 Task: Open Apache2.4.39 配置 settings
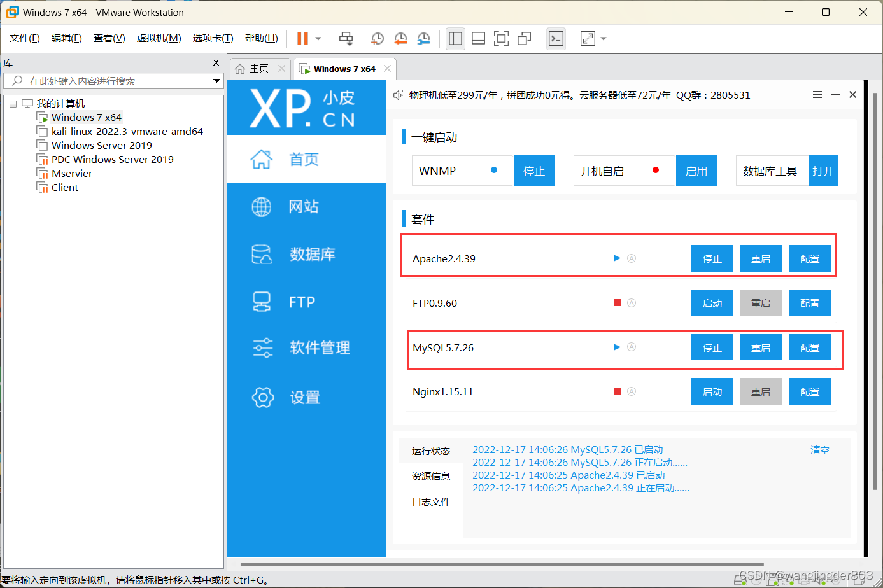810,258
